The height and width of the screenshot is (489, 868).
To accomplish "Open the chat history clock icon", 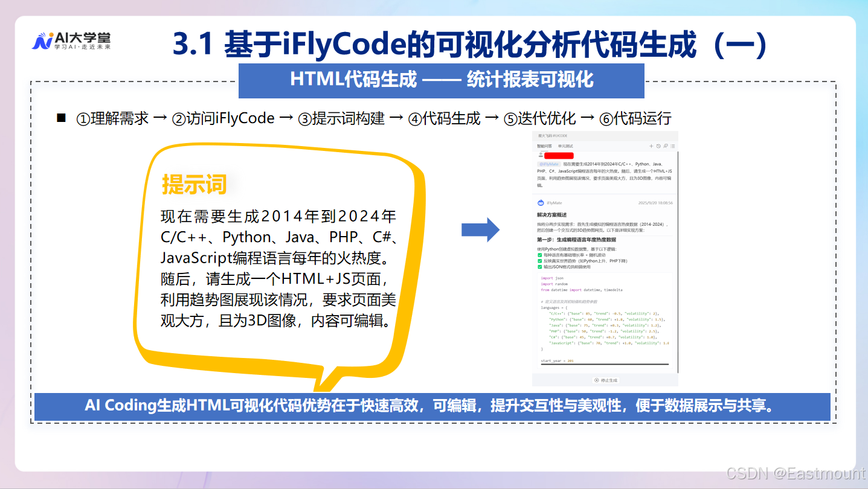I will point(658,146).
